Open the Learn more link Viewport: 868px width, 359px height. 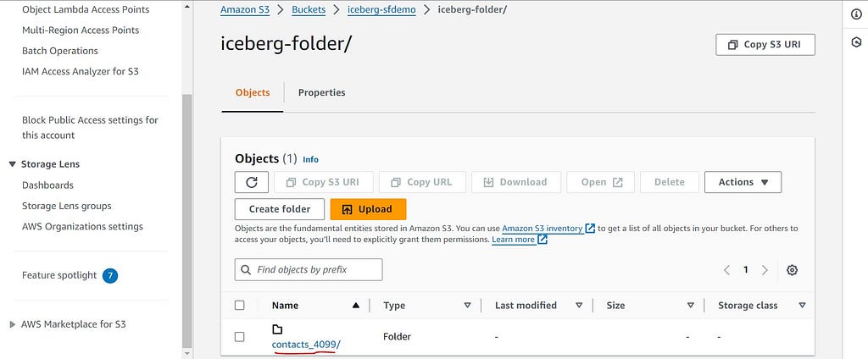point(513,240)
